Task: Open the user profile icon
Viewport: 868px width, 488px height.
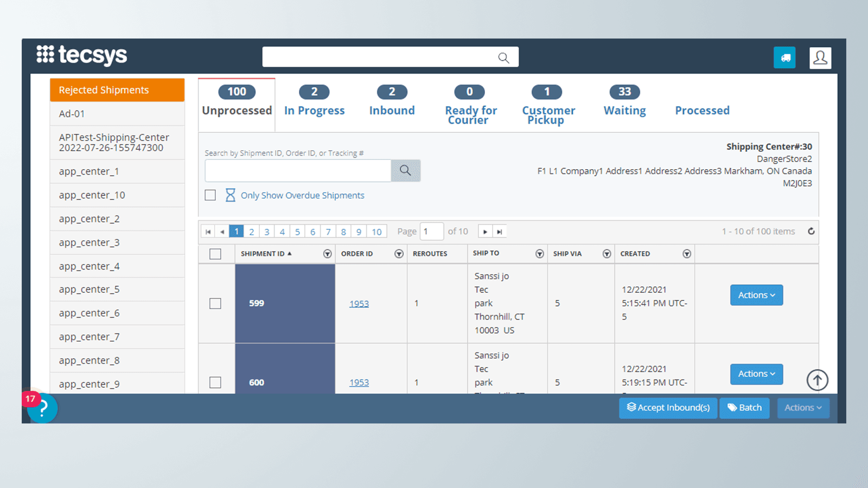Action: [820, 57]
